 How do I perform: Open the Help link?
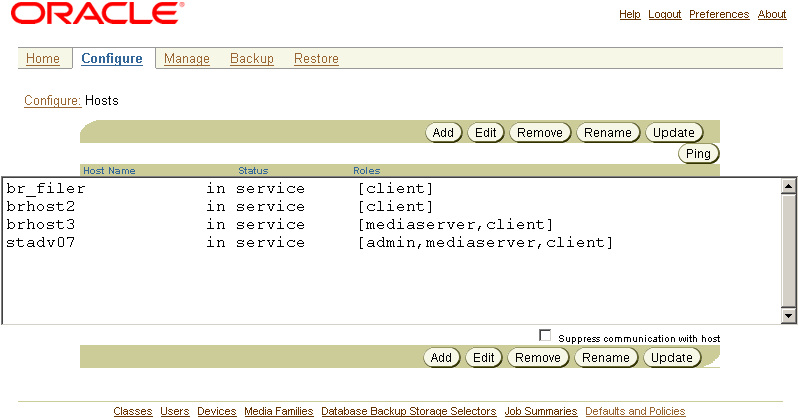630,15
